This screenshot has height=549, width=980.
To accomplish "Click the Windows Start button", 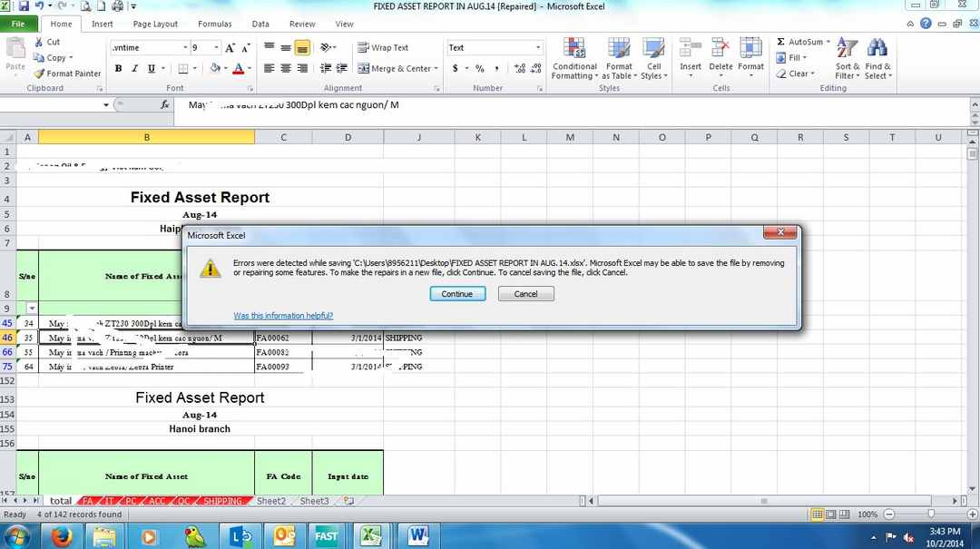I will [16, 536].
